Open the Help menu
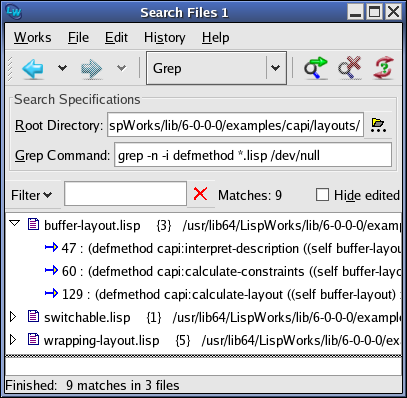This screenshot has width=407, height=398. click(x=216, y=37)
